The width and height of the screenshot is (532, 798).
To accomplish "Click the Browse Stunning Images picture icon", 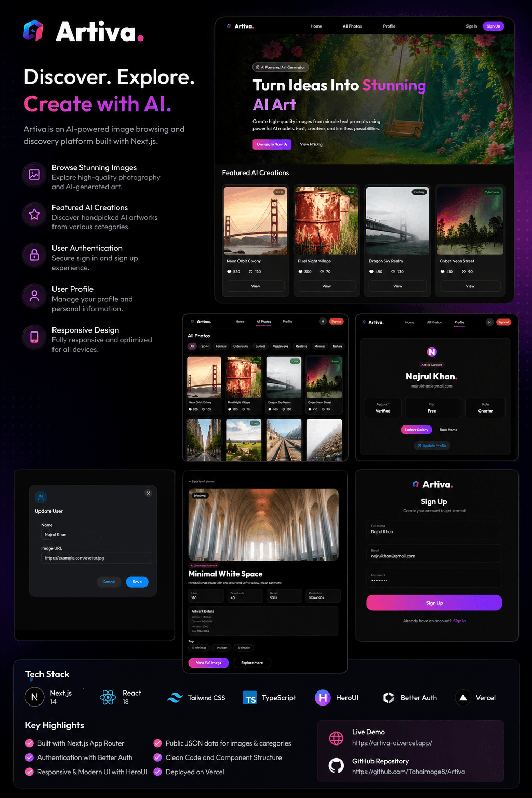I will coord(34,175).
